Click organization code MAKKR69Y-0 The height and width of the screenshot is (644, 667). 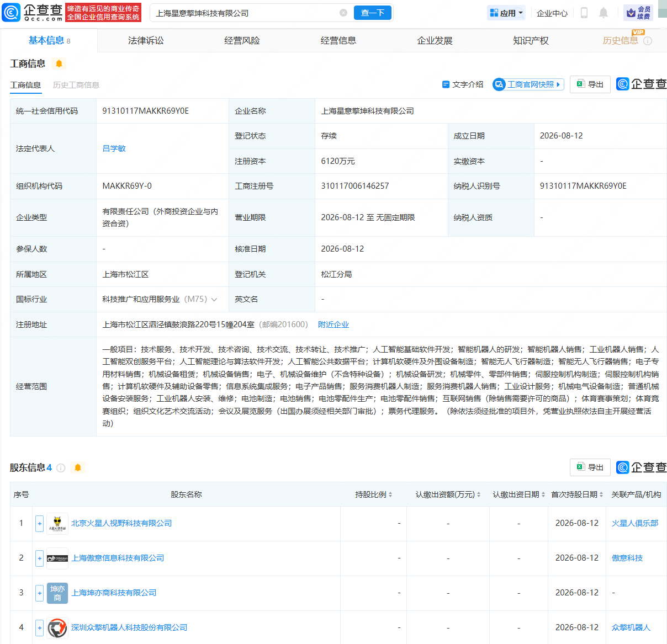click(x=127, y=186)
